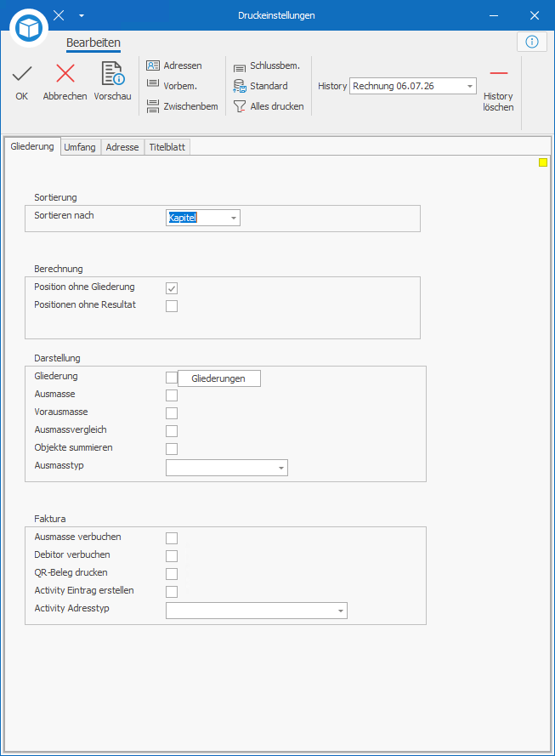Screen dimensions: 555x756
Task: Choose Alles drucken filter option
Action: (269, 106)
